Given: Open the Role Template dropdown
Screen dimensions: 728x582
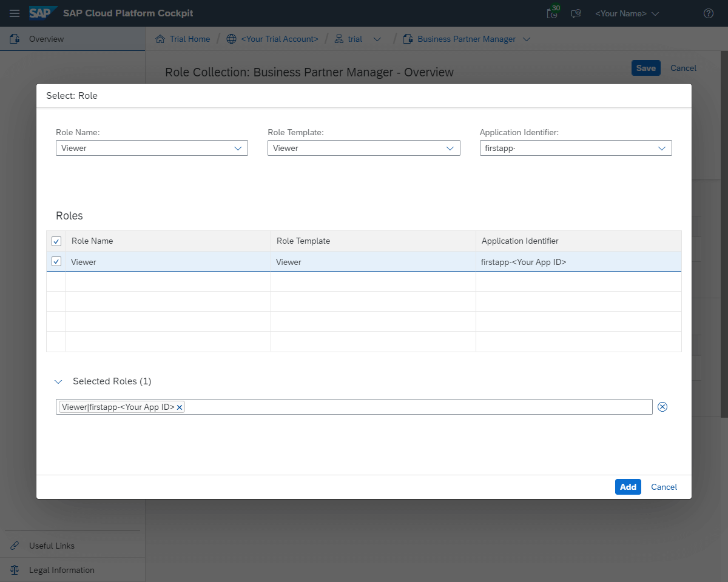Looking at the screenshot, I should point(450,148).
